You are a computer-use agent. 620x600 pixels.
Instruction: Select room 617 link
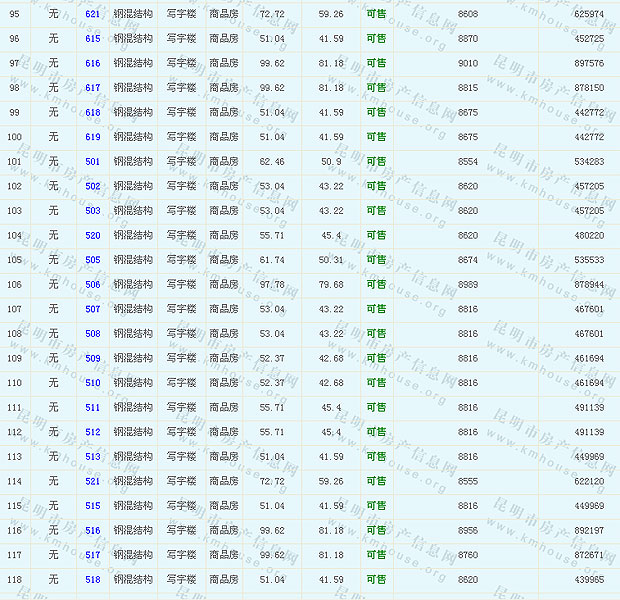click(93, 88)
